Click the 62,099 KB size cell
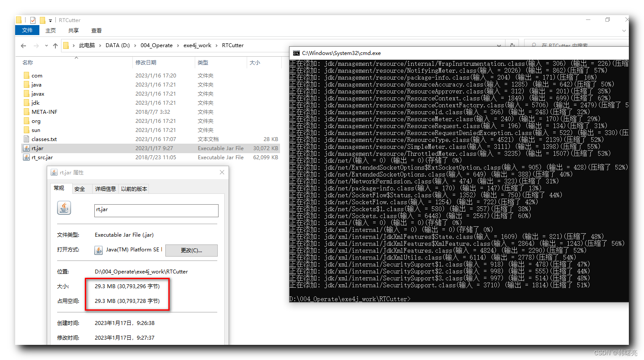 [x=265, y=157]
